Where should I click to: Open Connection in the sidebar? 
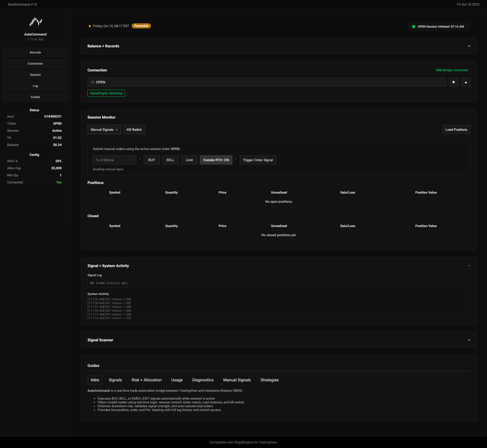point(35,64)
